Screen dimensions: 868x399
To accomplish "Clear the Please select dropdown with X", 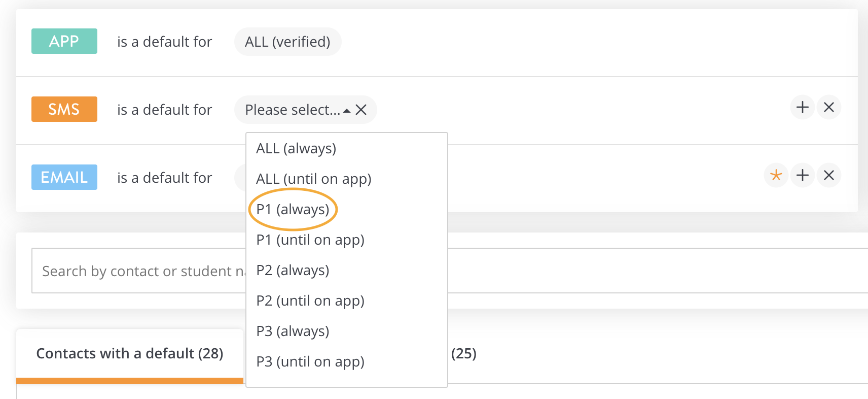I will click(361, 110).
